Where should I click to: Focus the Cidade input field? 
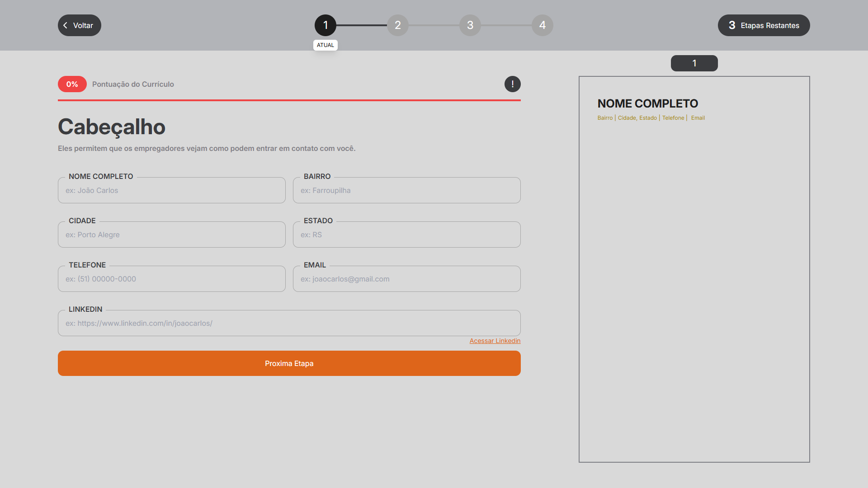pos(172,235)
